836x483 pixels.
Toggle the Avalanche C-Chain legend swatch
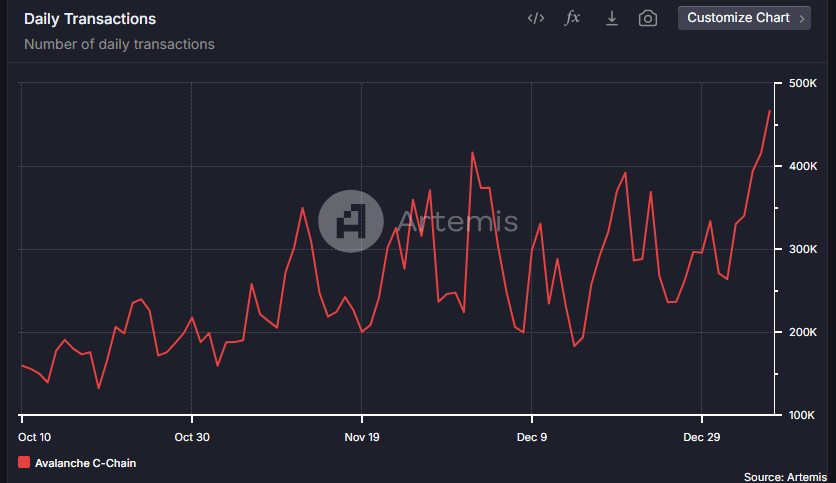click(x=24, y=462)
